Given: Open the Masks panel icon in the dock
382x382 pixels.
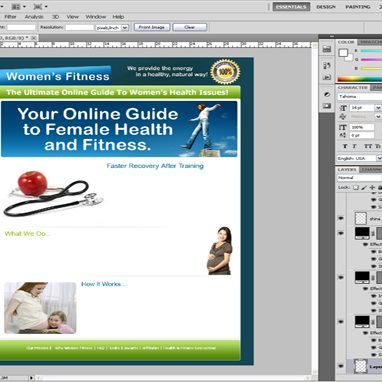Looking at the screenshot, I should pyautogui.click(x=327, y=106).
